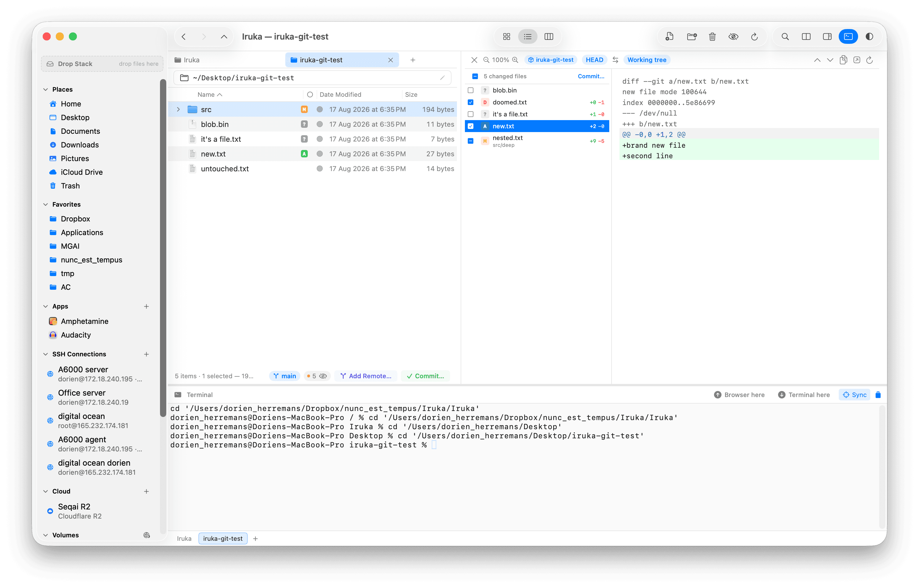Viewport: 919px width, 588px height.
Task: Go forward in folder history
Action: [204, 37]
